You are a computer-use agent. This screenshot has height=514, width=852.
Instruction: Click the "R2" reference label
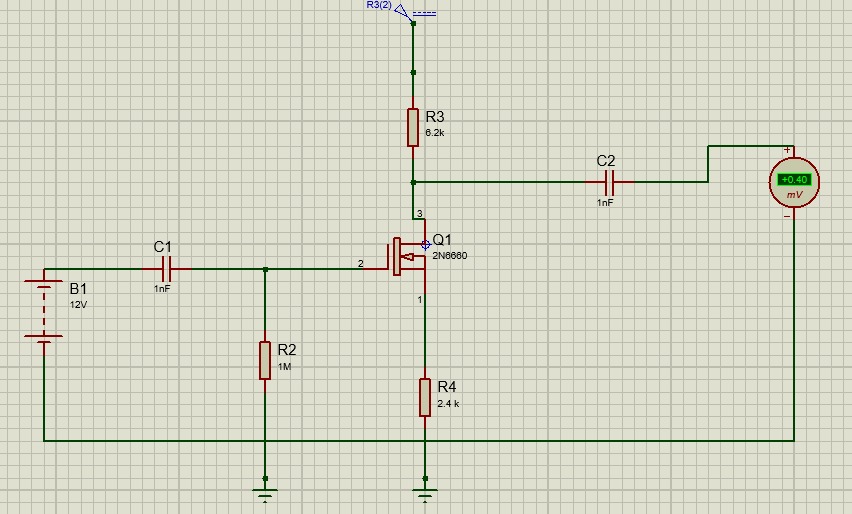[287, 350]
